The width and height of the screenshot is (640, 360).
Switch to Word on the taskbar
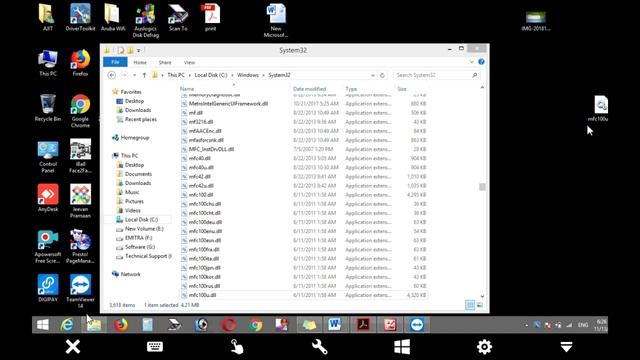coord(335,325)
